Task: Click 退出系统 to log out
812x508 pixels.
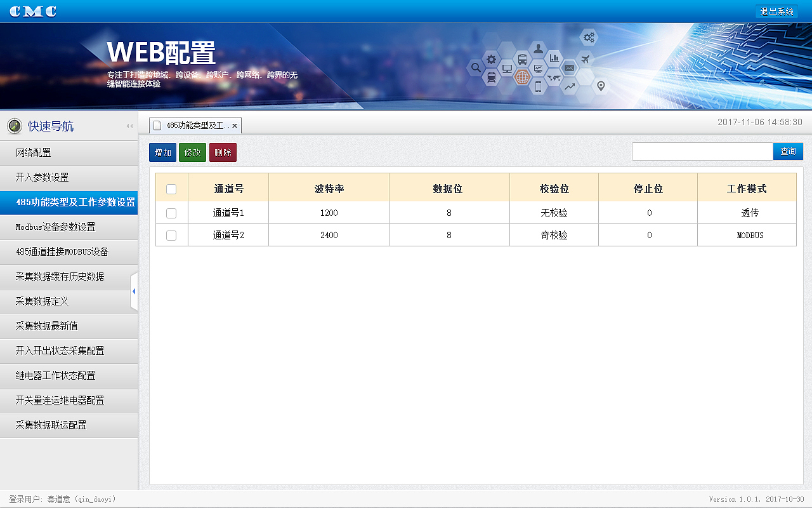Action: click(776, 10)
